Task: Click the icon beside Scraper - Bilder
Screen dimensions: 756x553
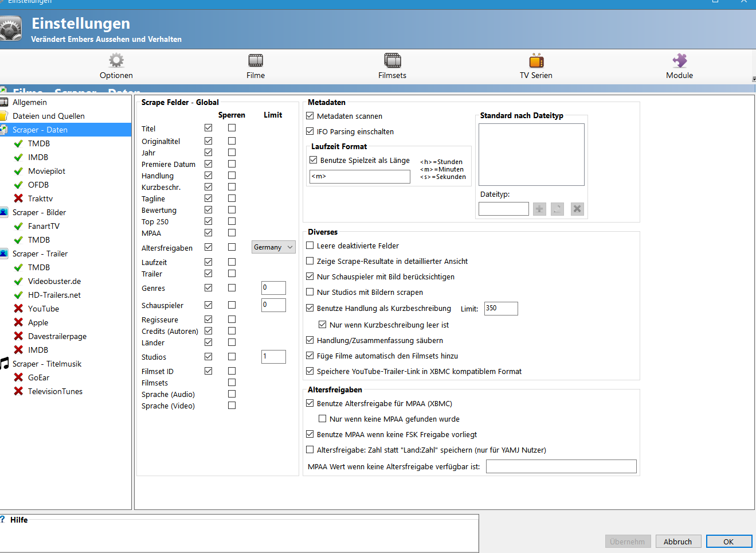Action: (x=4, y=212)
